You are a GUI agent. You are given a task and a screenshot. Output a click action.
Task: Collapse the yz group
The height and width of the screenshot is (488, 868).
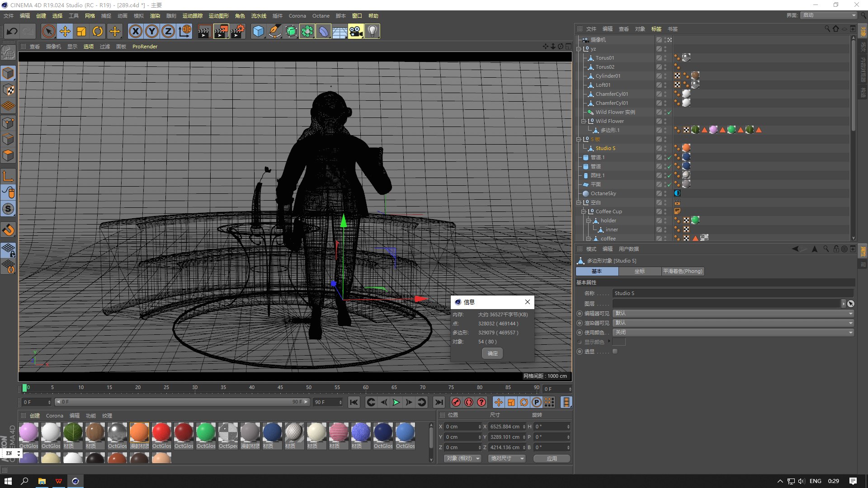click(579, 49)
